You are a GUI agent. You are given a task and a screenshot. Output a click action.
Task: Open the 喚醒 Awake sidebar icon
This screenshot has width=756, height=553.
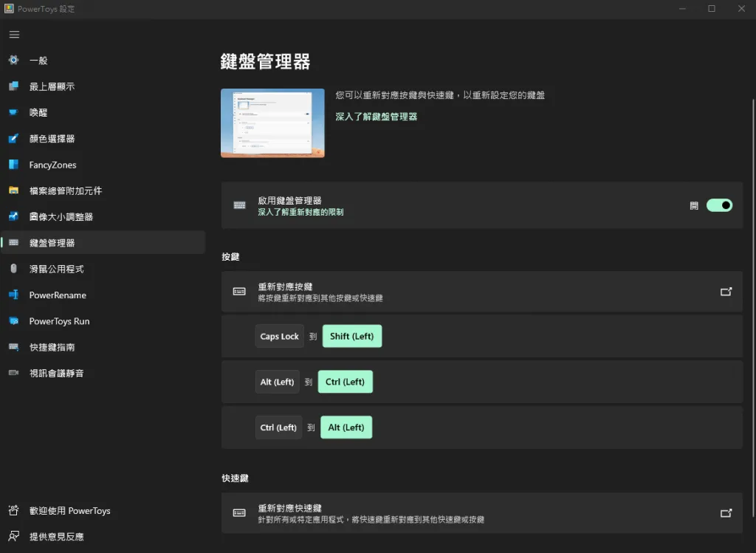click(x=13, y=113)
